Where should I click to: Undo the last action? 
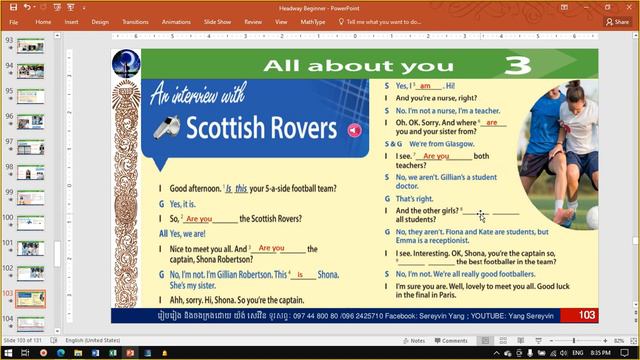point(27,7)
